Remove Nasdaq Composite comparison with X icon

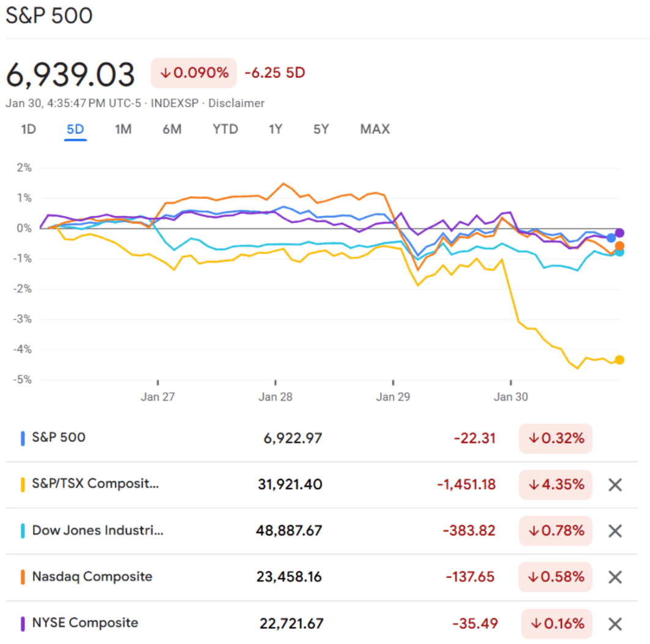click(x=615, y=577)
